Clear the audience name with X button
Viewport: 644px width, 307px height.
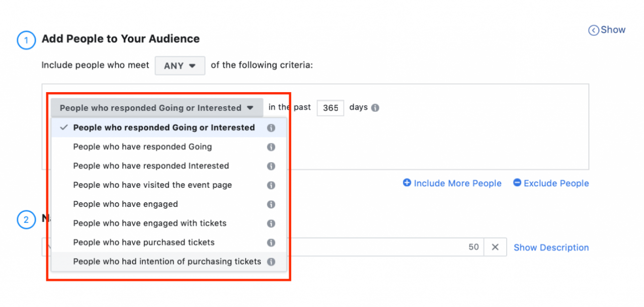(495, 247)
